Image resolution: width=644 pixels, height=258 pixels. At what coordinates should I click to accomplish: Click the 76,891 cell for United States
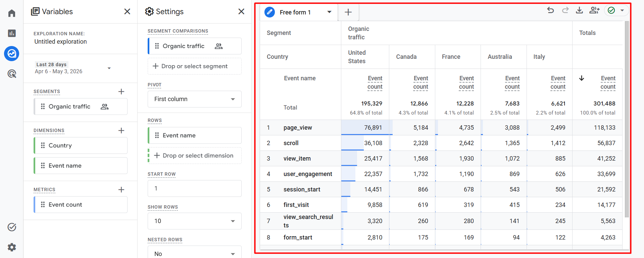coord(365,128)
